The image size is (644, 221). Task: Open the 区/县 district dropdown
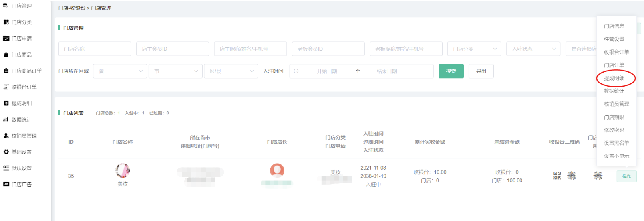pos(231,71)
